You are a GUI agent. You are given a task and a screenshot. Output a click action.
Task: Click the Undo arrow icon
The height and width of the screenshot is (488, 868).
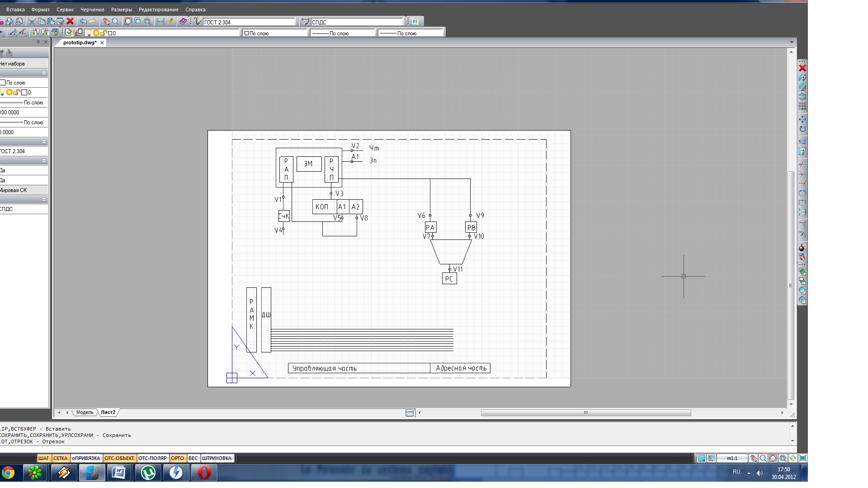coord(83,21)
